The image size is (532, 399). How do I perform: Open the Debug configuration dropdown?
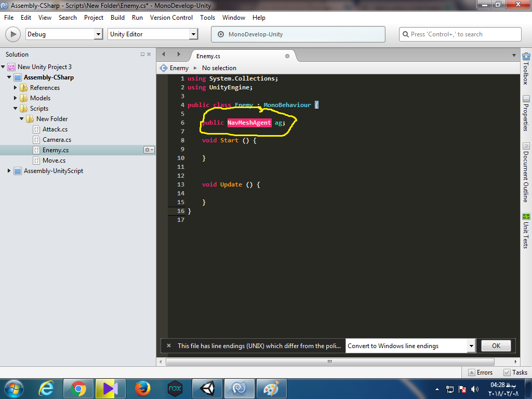(64, 34)
